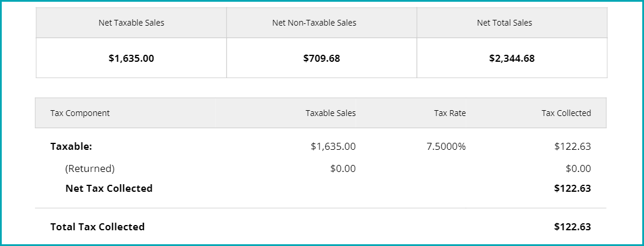Click the Tax Collected column header
The width and height of the screenshot is (644, 246).
pyautogui.click(x=566, y=113)
